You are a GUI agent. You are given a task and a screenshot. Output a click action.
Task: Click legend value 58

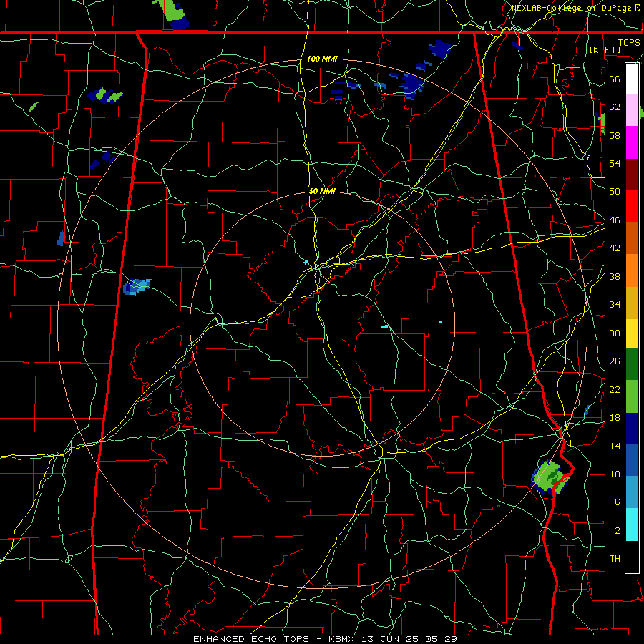coord(615,135)
